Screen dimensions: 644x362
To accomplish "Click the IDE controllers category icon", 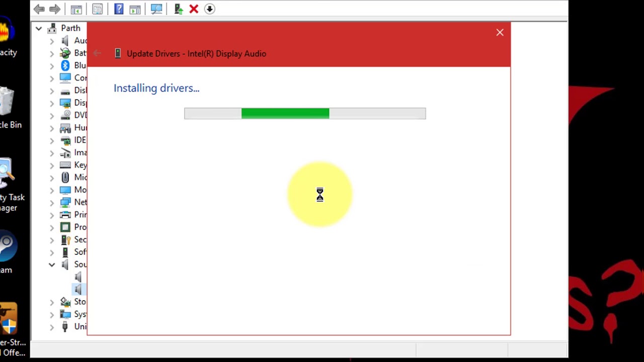I will coord(65,140).
